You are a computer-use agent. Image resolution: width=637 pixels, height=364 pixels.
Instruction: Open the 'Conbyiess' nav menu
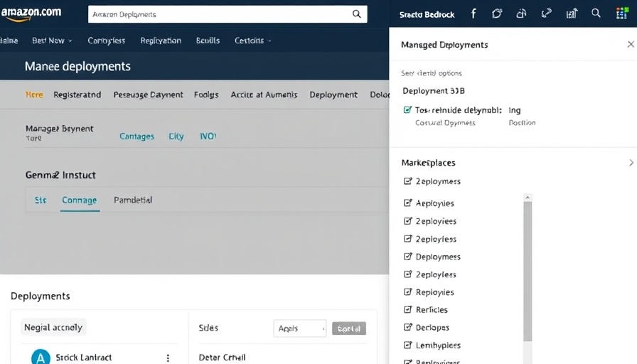107,41
